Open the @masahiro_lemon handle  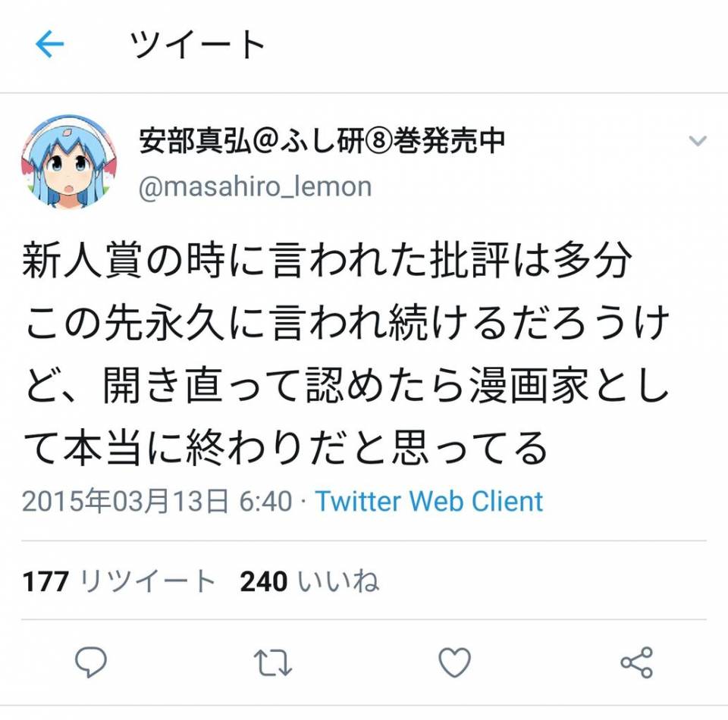click(x=255, y=187)
